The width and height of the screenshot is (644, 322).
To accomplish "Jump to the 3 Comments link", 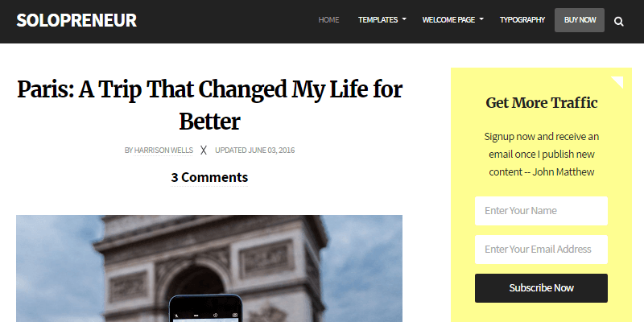I will pos(209,177).
